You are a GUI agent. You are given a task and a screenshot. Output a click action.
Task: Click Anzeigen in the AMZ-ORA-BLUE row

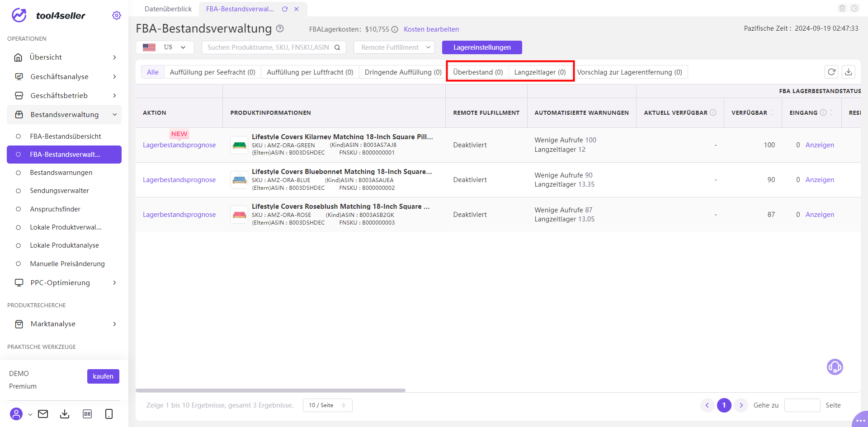[820, 180]
